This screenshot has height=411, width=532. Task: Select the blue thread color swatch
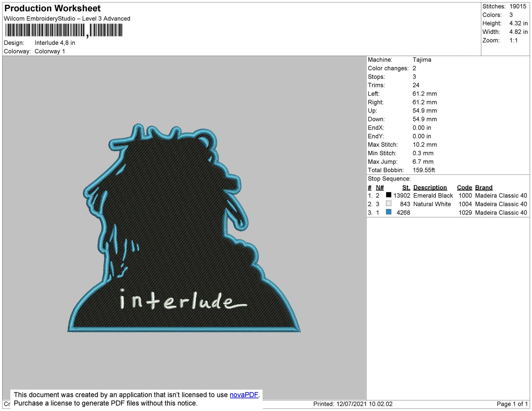pyautogui.click(x=388, y=212)
